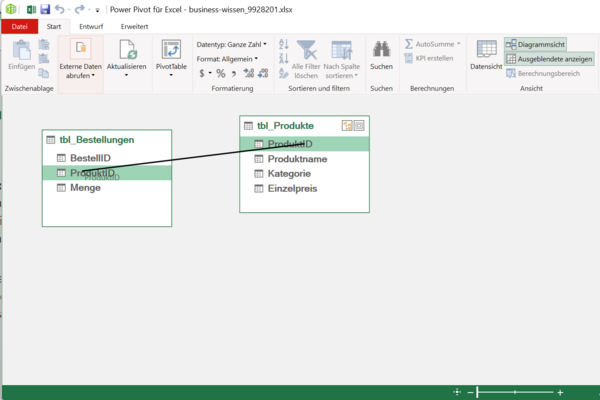This screenshot has width=600, height=400.
Task: Select ProduktID in tbl_Produkte
Action: click(305, 144)
